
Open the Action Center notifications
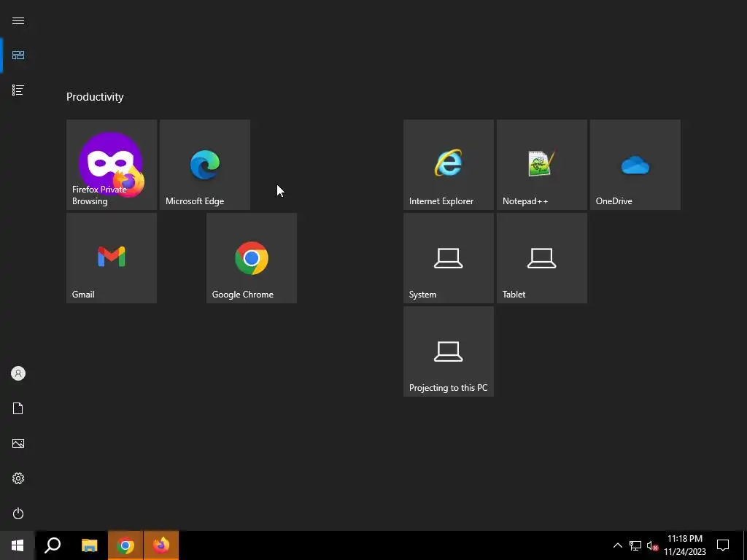click(723, 545)
